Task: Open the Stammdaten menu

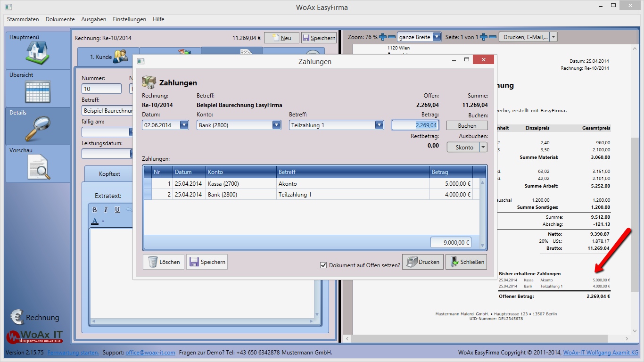Action: coord(23,19)
